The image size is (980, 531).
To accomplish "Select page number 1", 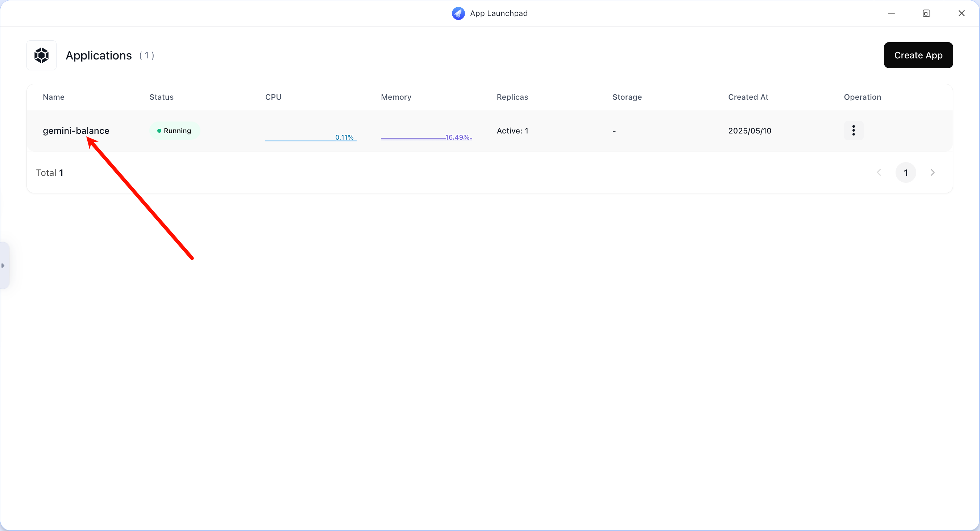I will (905, 172).
